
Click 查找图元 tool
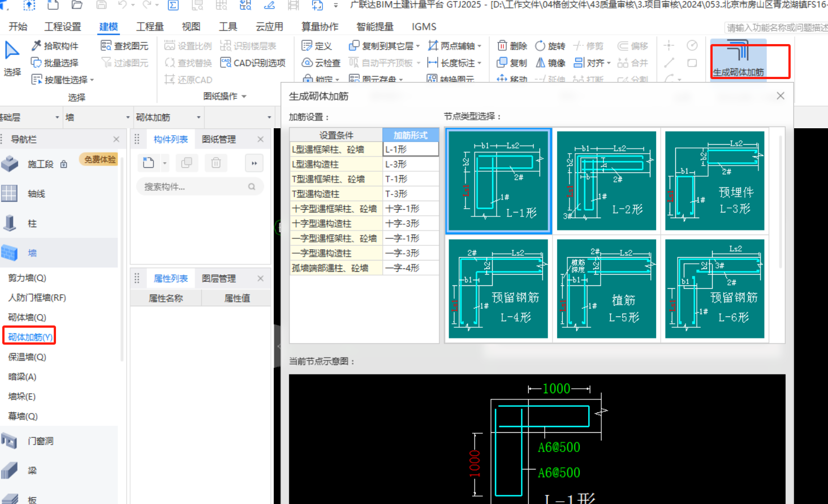[124, 46]
